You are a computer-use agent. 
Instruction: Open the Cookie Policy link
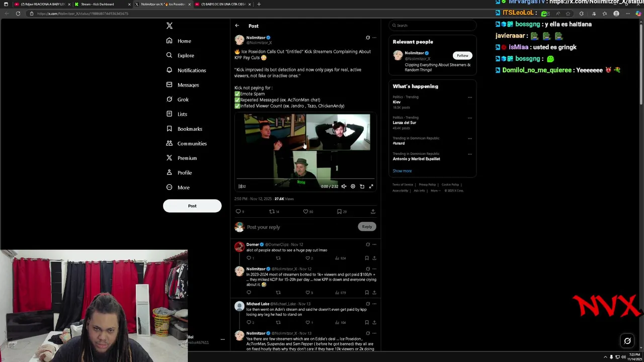(x=450, y=185)
